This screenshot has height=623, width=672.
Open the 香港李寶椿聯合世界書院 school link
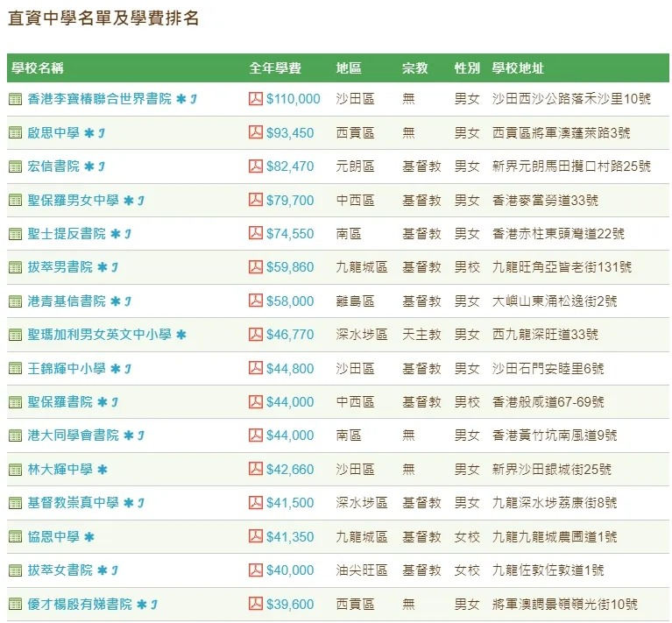pos(99,99)
